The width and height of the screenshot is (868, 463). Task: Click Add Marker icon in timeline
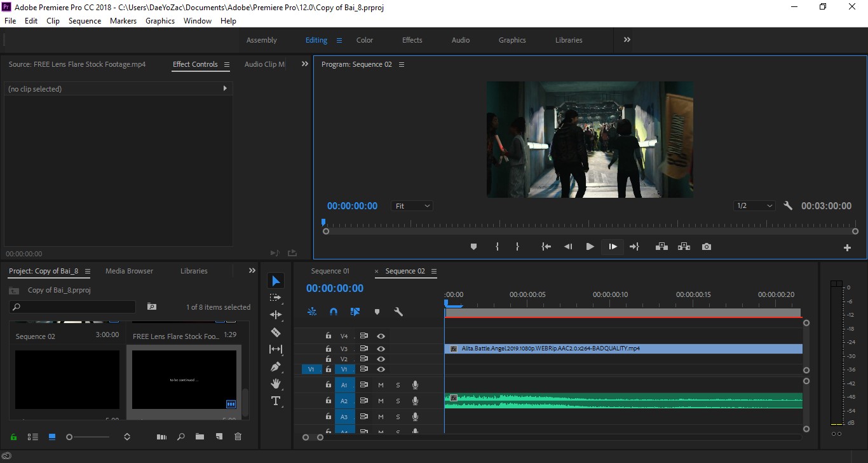pos(377,312)
